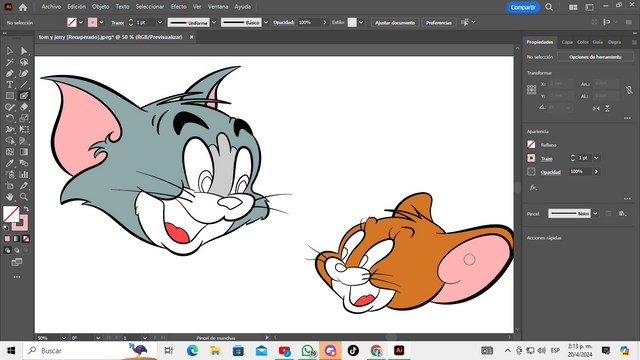Screen dimensions: 640x360
Task: Select the Selection tool arrow
Action: click(10, 51)
